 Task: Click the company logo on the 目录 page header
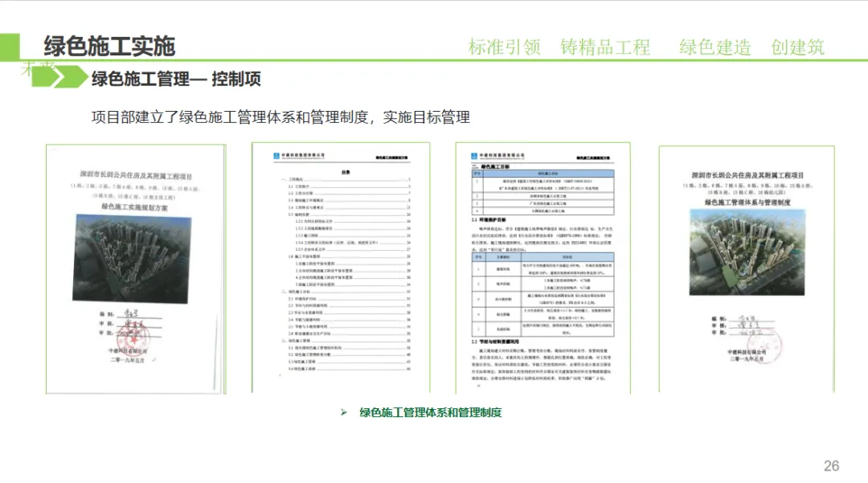click(x=276, y=156)
